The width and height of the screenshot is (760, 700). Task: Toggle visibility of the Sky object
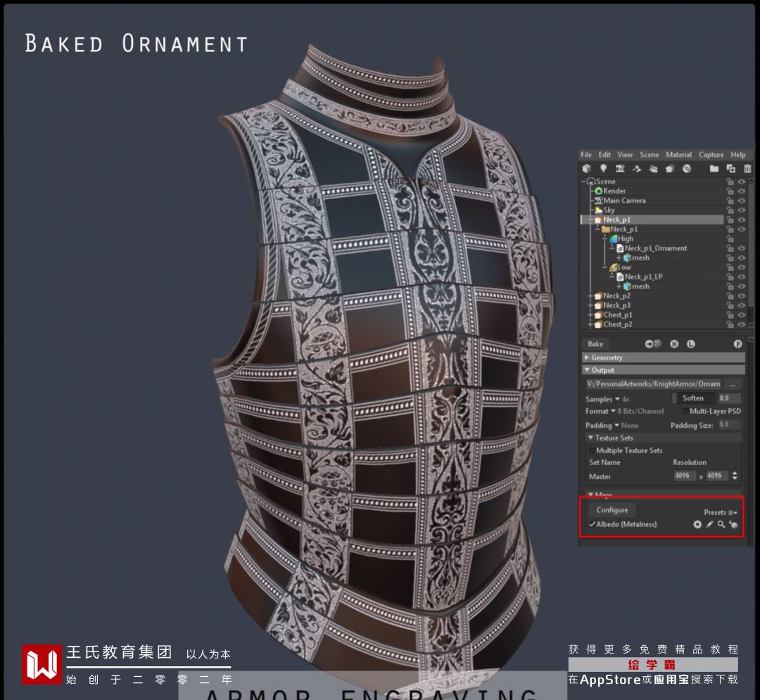tap(742, 210)
